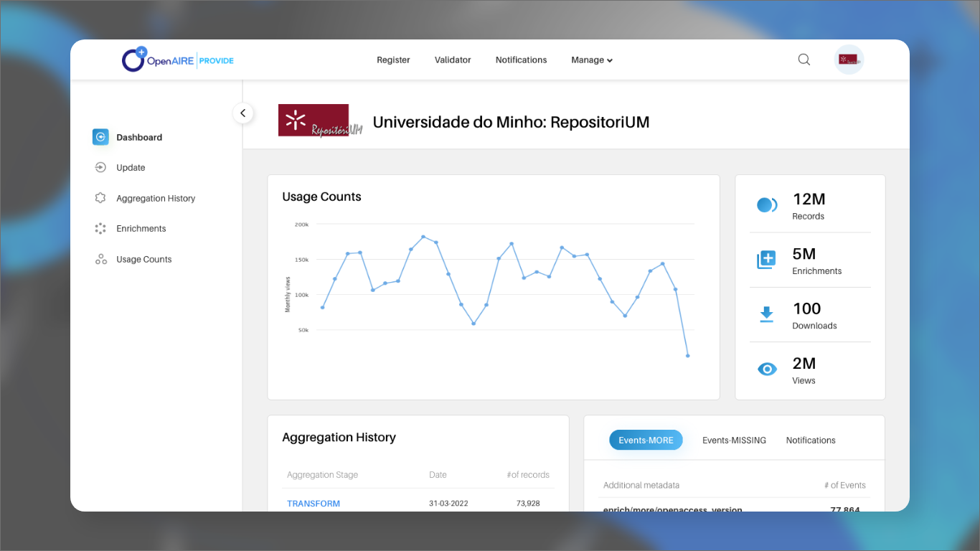The image size is (980, 551).
Task: Select the Enrichments sidebar icon
Action: click(x=100, y=228)
